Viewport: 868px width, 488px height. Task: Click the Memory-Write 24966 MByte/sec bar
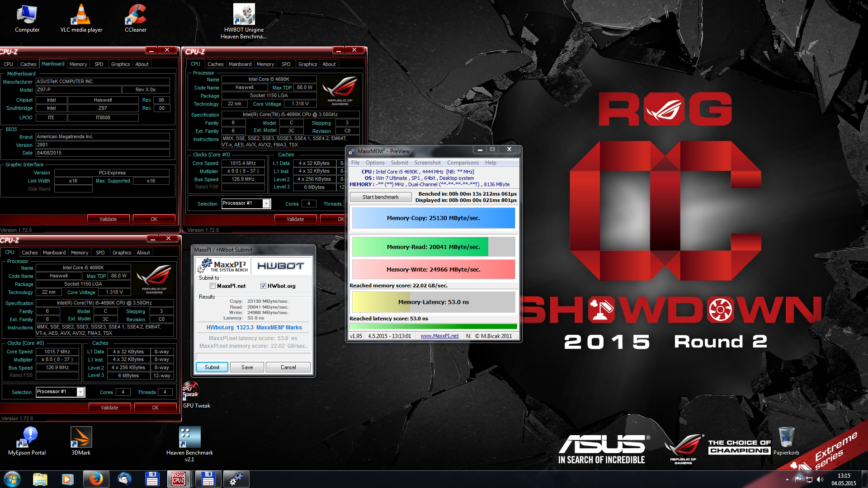click(434, 270)
